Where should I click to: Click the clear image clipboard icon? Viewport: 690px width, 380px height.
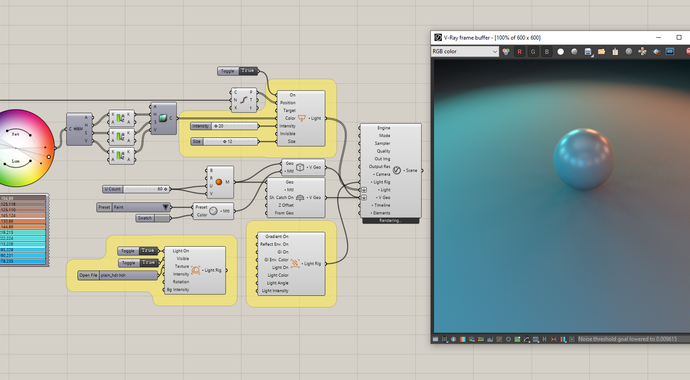point(615,51)
